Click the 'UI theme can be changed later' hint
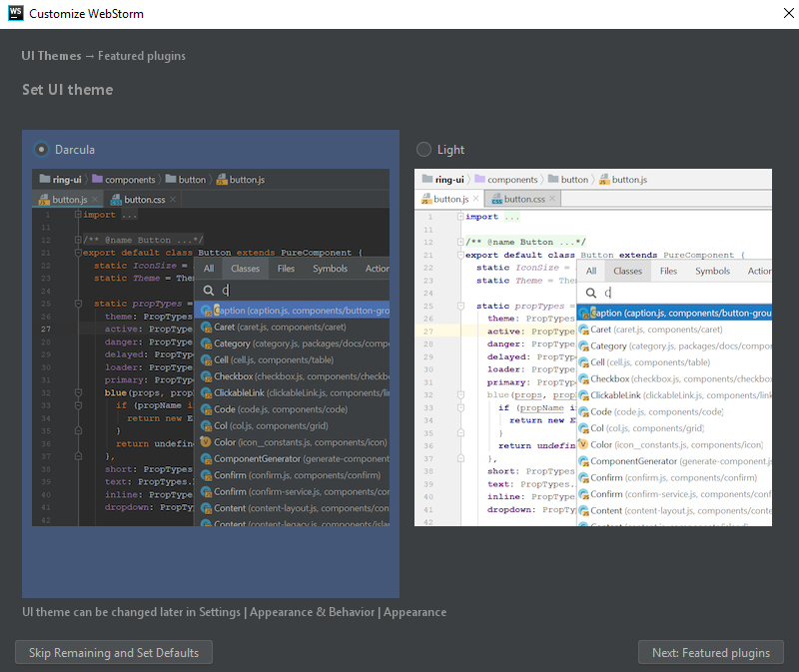799x672 pixels. pyautogui.click(x=234, y=612)
